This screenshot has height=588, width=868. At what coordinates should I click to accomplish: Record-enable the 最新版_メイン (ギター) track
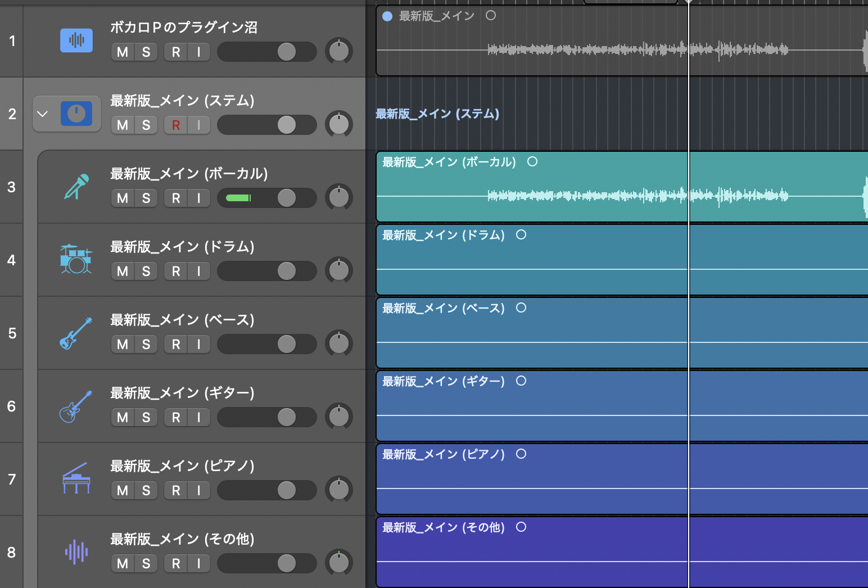click(176, 417)
